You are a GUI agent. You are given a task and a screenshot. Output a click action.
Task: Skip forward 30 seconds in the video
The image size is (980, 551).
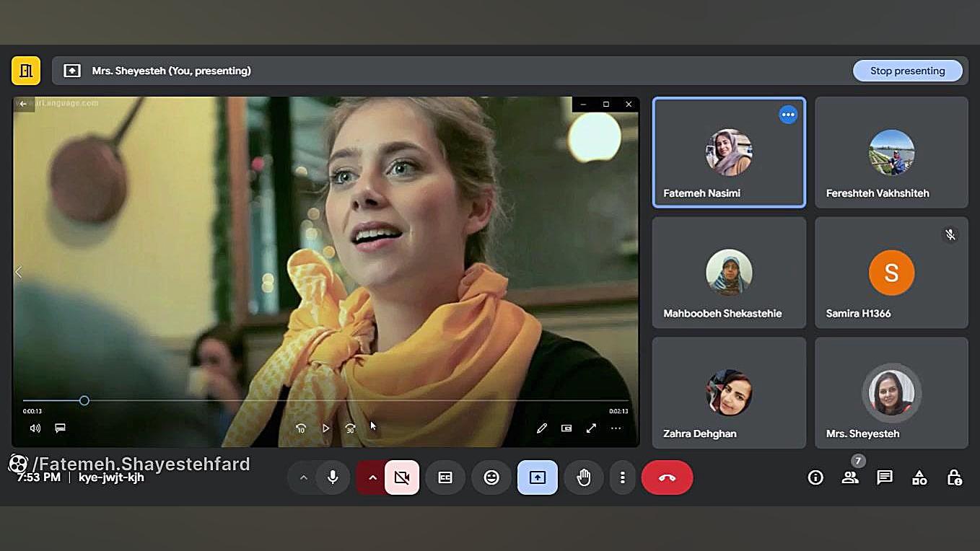[x=350, y=428]
